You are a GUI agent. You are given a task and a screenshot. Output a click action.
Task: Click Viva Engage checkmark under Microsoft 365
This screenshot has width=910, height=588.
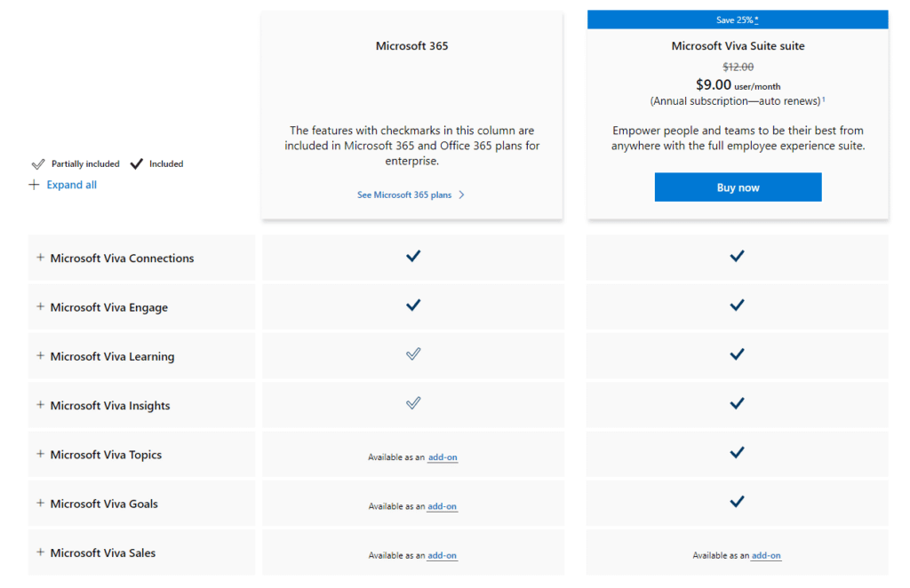[413, 305]
